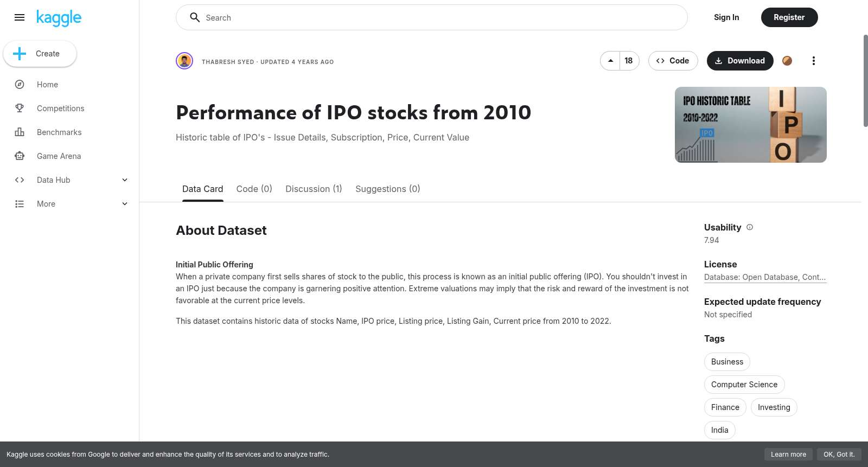The width and height of the screenshot is (868, 467).
Task: Upvote the dataset with the arrow
Action: tap(610, 61)
